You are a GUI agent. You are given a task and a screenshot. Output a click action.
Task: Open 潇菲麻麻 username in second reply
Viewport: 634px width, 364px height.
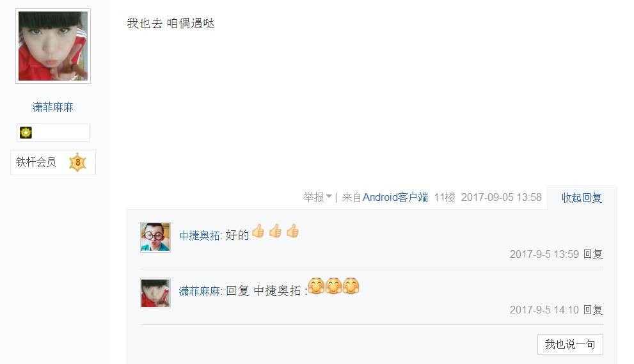(x=200, y=291)
